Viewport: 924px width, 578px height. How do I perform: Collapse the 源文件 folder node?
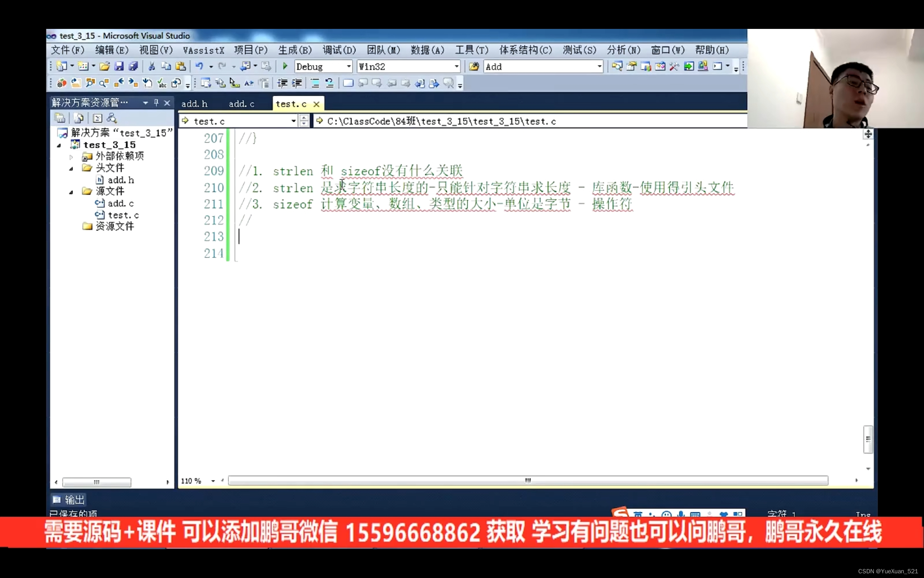pyautogui.click(x=71, y=192)
